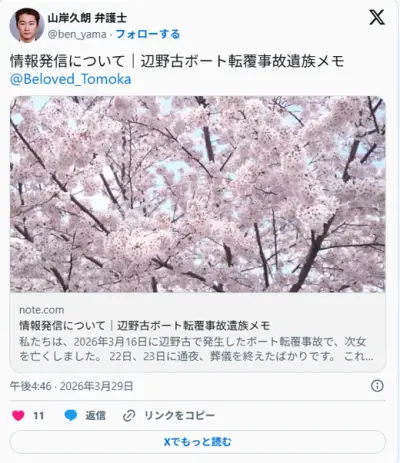400x463 pixels.
Task: Click リンクをコピー text
Action: coord(179,416)
